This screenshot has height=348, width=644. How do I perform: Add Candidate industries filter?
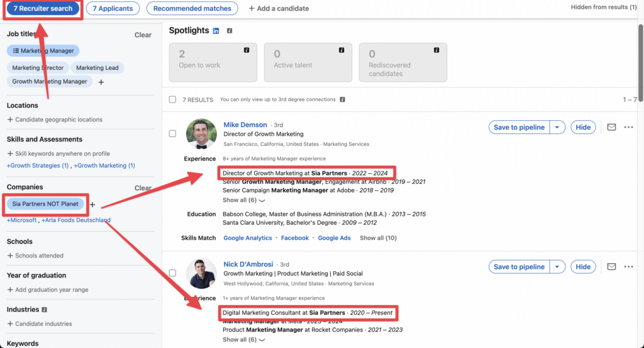point(40,323)
